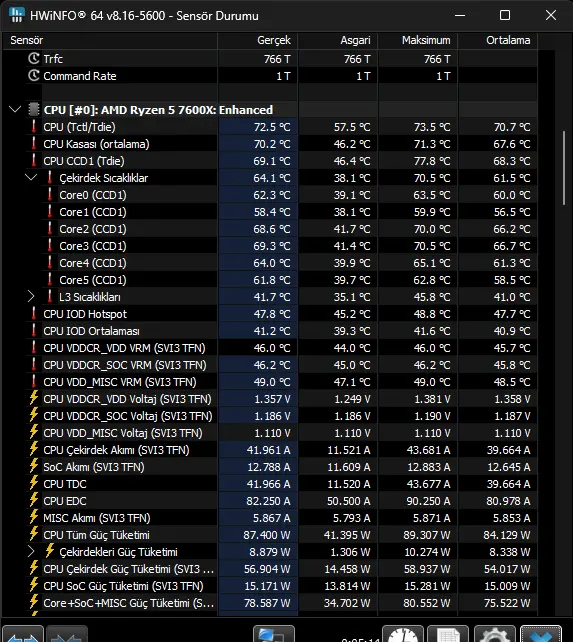Image resolution: width=573 pixels, height=642 pixels.
Task: Click the lightning icon of CPU VDDCR_SOC Voltaj
Action: coord(34,416)
